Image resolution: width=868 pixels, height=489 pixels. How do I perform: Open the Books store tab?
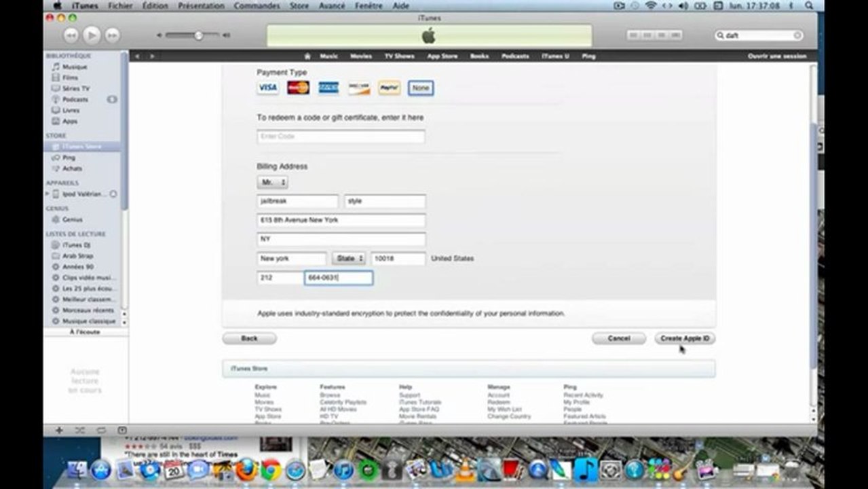click(x=479, y=56)
